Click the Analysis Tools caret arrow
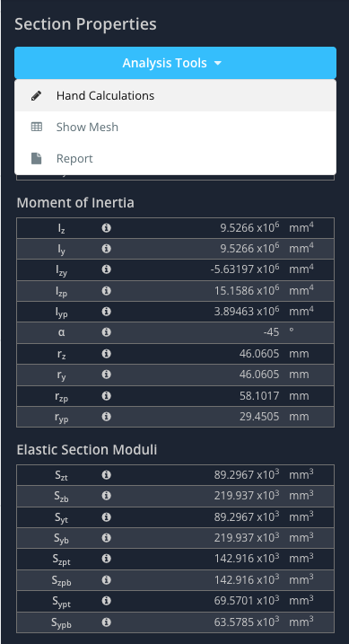Screen dimensions: 349x644 (218, 63)
